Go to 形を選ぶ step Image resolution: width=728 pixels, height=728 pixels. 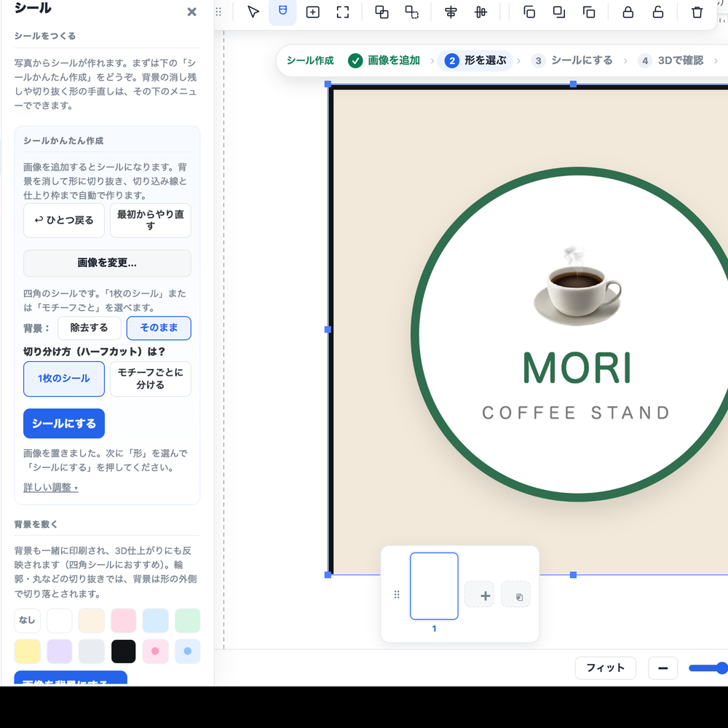tap(475, 60)
